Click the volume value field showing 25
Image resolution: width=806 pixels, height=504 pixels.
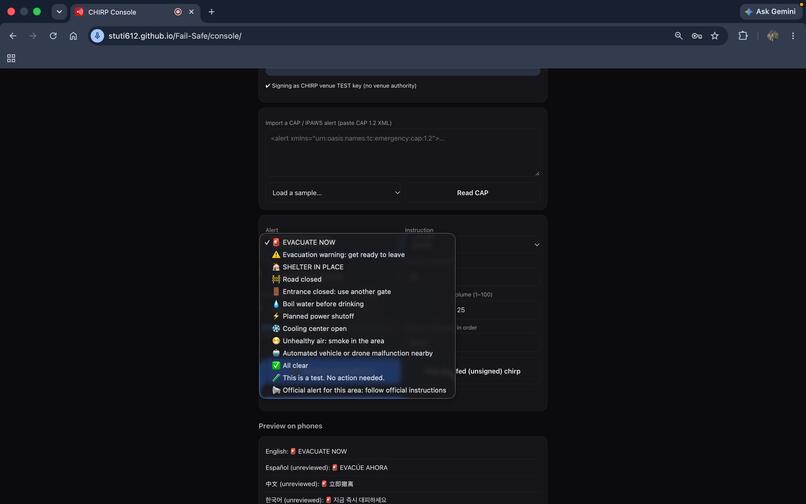pyautogui.click(x=497, y=310)
